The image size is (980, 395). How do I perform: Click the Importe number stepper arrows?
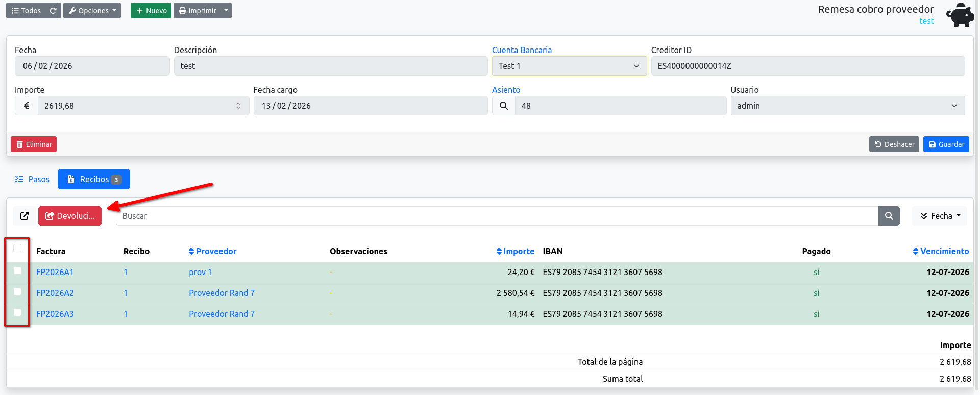238,106
